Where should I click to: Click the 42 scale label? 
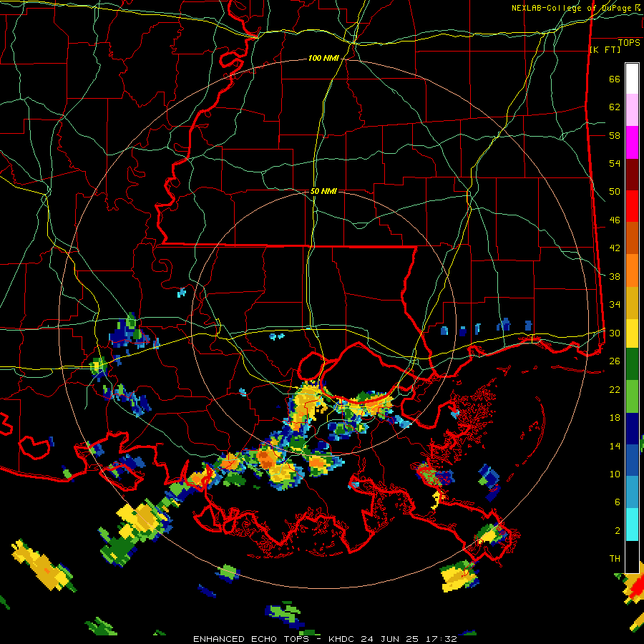(615, 248)
